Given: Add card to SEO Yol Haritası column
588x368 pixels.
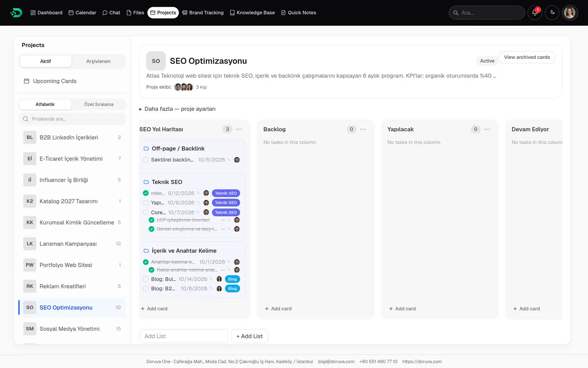Looking at the screenshot, I should [154, 309].
